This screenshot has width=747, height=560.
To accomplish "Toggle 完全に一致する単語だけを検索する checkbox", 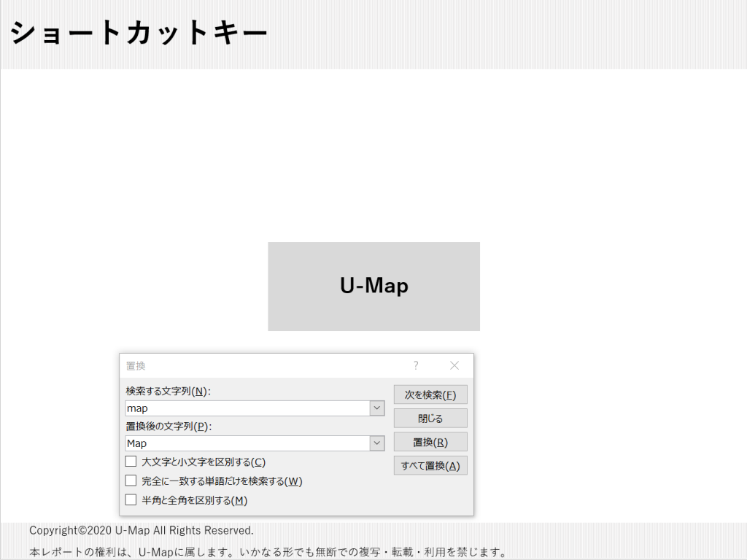I will 131,481.
